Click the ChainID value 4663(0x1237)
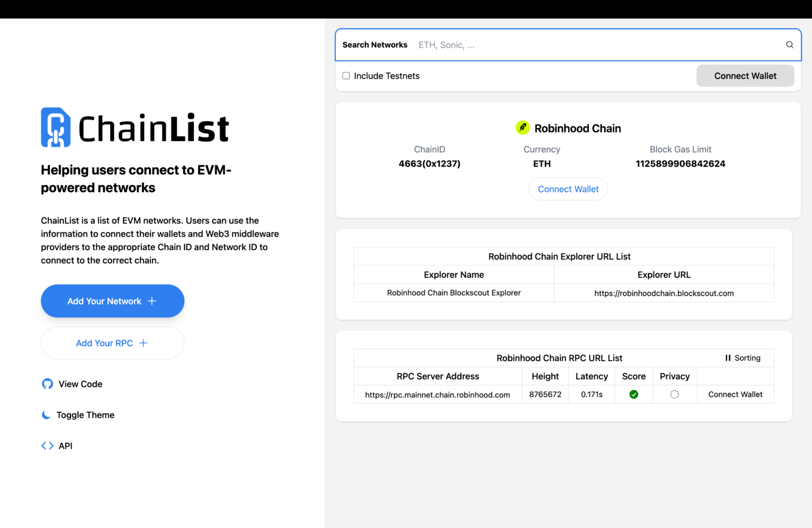 point(429,163)
